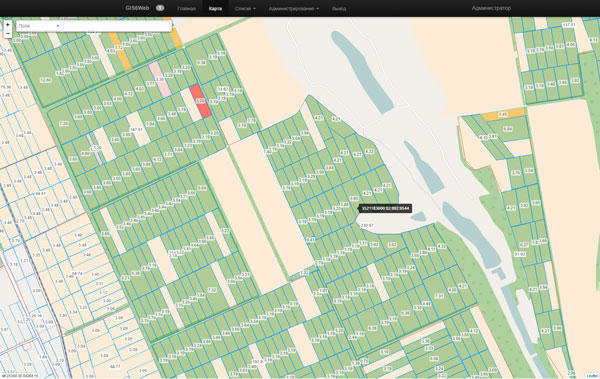Click the parcel tooltip 3521183600:02:002:0544
This screenshot has width=600, height=379.
(385, 209)
